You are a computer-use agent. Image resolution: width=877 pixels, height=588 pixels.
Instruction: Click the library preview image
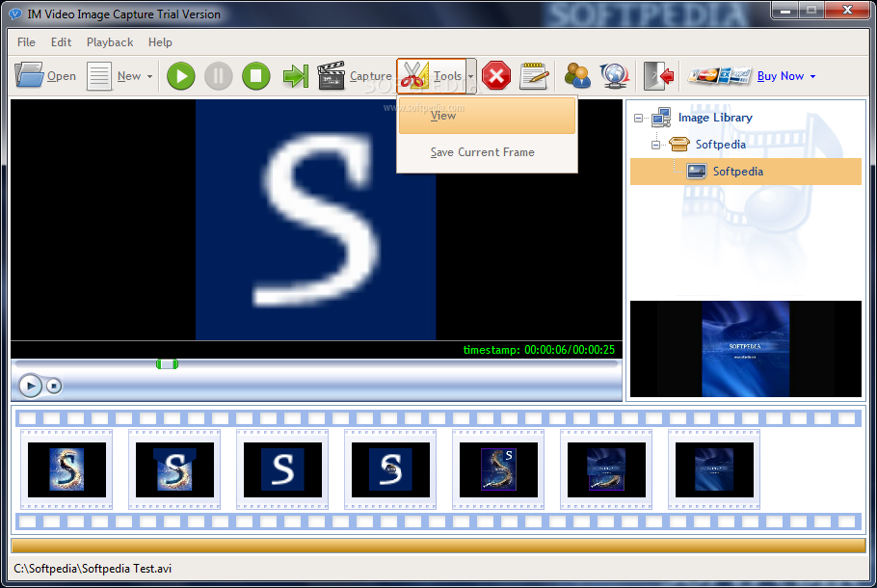pyautogui.click(x=746, y=349)
